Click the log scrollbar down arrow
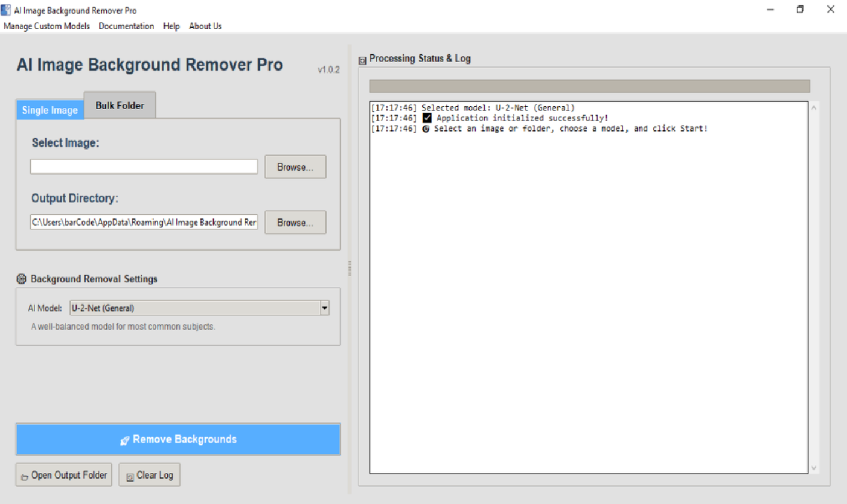This screenshot has height=504, width=847. (814, 468)
